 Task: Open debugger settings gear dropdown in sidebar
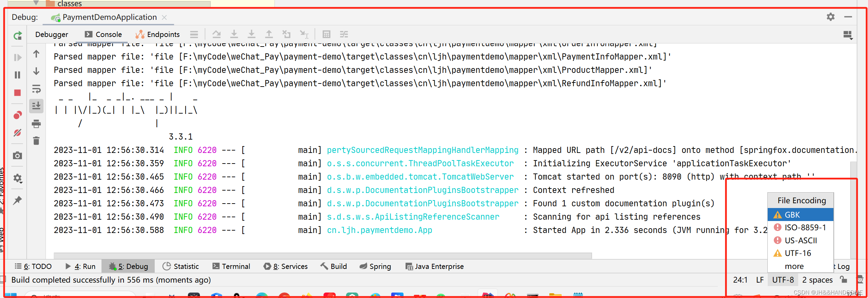pyautogui.click(x=17, y=178)
